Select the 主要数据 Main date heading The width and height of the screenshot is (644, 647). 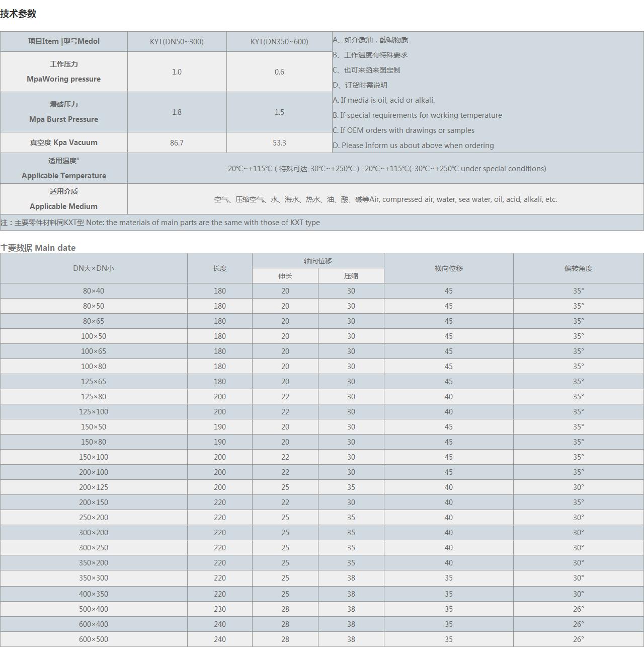click(x=38, y=248)
